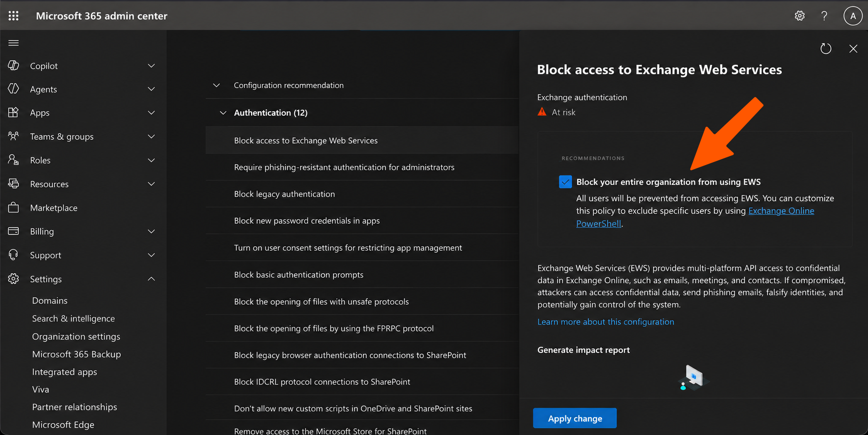Collapse the Authentication (12) group
The width and height of the screenshot is (868, 435).
(223, 113)
